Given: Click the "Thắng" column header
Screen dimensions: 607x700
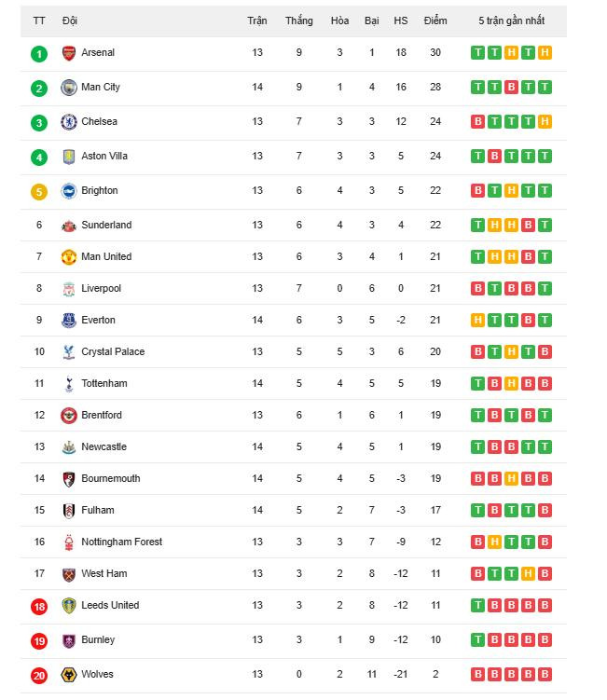Looking at the screenshot, I should tap(298, 21).
